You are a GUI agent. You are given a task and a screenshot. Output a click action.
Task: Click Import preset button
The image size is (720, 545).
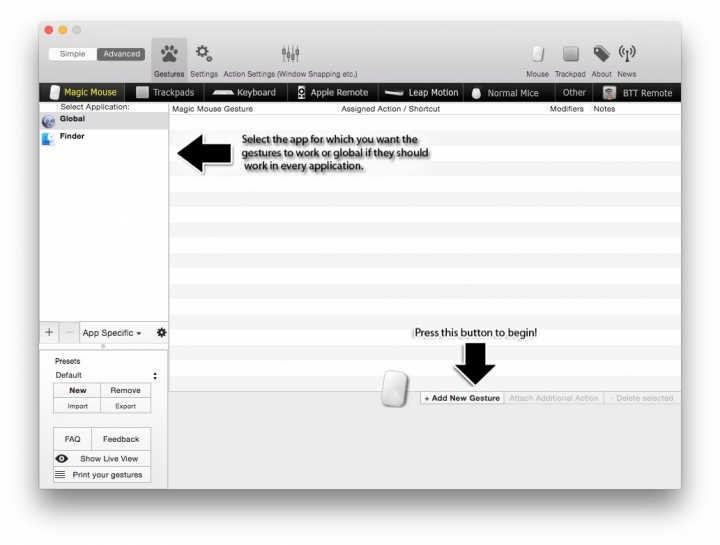click(x=77, y=406)
